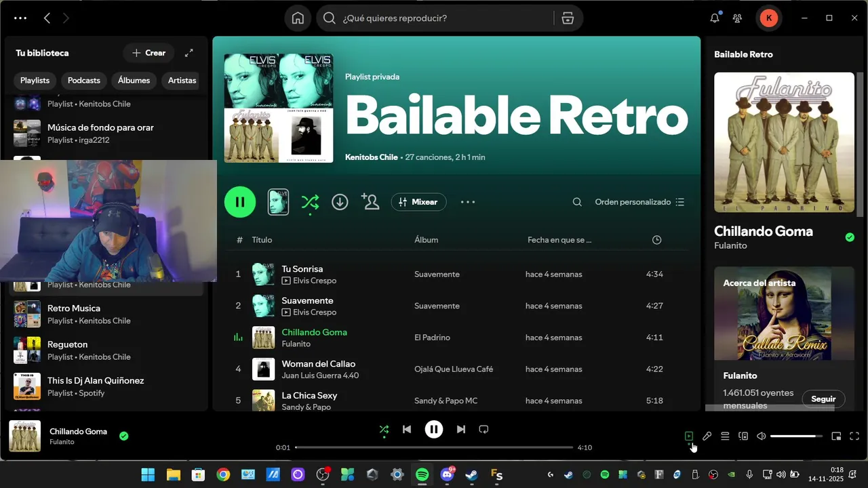Open Elvis Crespo link under Tu Sonrisa
This screenshot has height=488, width=868.
(x=315, y=281)
